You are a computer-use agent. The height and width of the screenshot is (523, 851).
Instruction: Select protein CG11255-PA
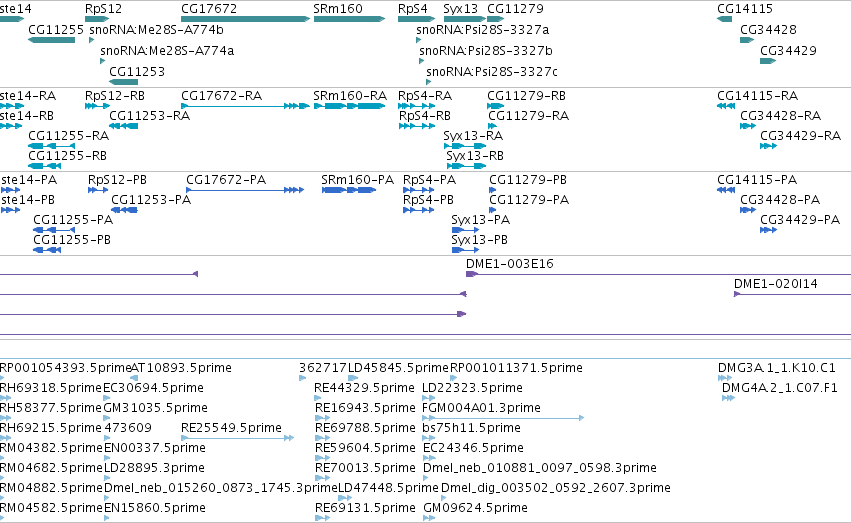pyautogui.click(x=54, y=230)
